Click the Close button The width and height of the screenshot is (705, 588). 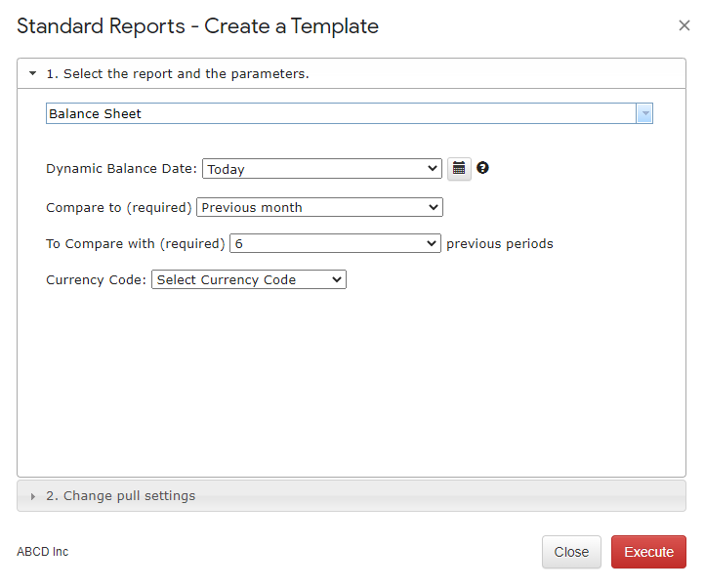click(x=571, y=552)
